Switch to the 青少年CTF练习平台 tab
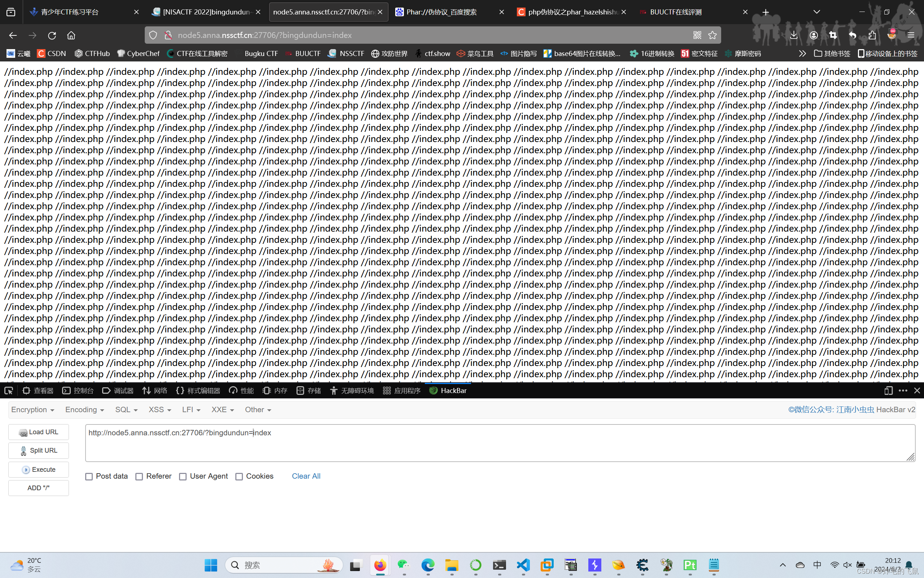 click(85, 12)
